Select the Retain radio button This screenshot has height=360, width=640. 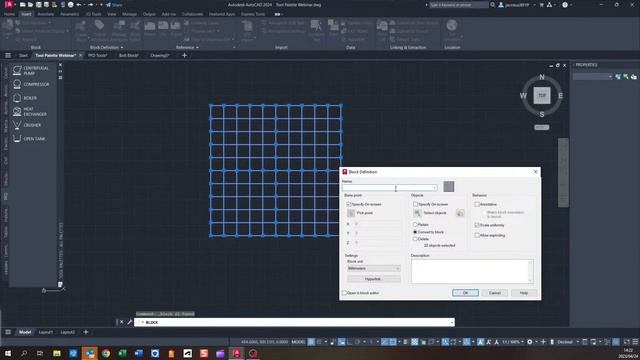415,224
